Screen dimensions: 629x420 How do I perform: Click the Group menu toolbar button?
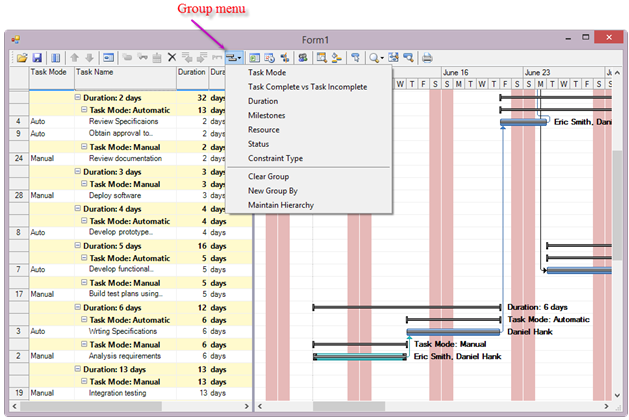click(234, 58)
